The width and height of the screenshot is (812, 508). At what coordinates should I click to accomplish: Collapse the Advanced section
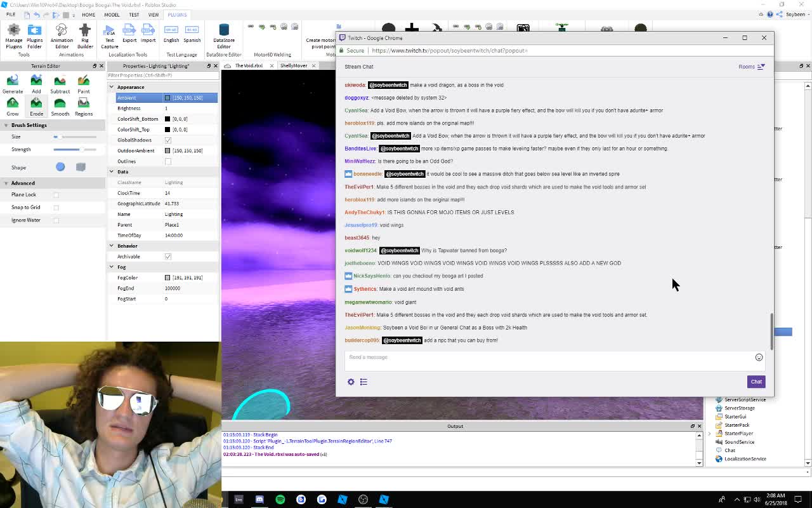coord(6,183)
